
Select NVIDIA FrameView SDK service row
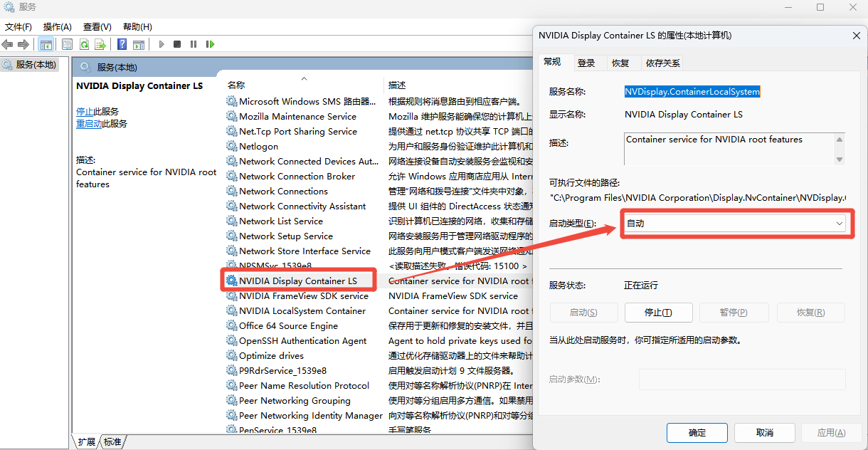[304, 295]
